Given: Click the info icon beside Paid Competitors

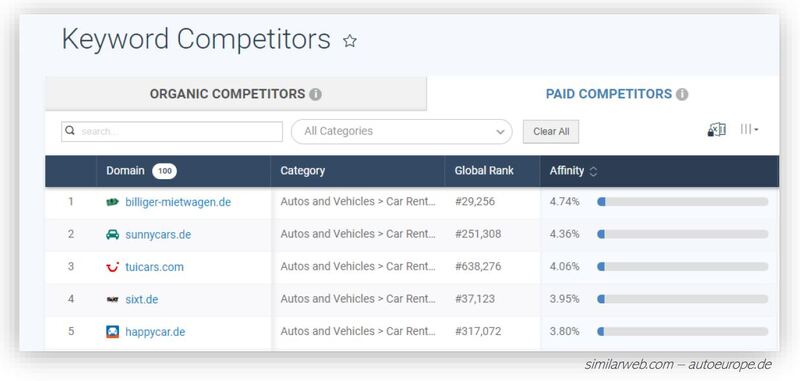Looking at the screenshot, I should (682, 94).
